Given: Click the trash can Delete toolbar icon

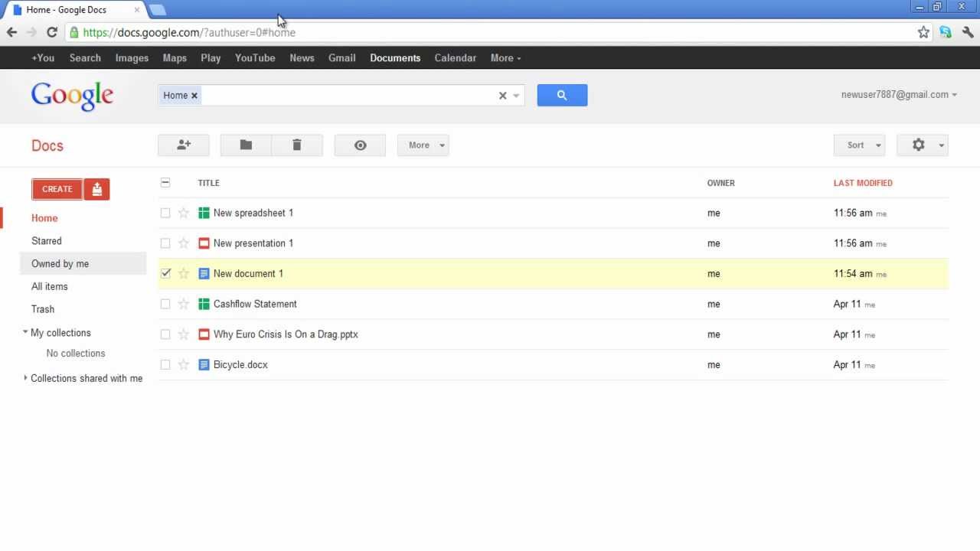Looking at the screenshot, I should pyautogui.click(x=297, y=145).
